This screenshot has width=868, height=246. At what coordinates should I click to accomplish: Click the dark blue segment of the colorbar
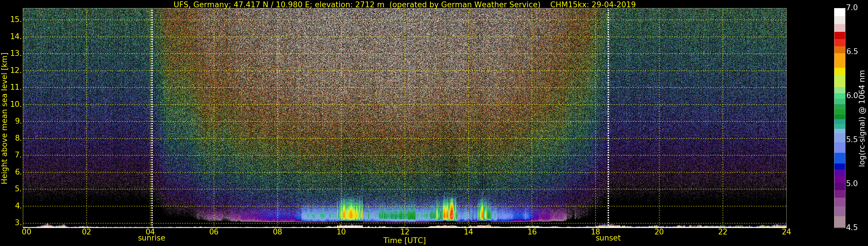click(839, 166)
